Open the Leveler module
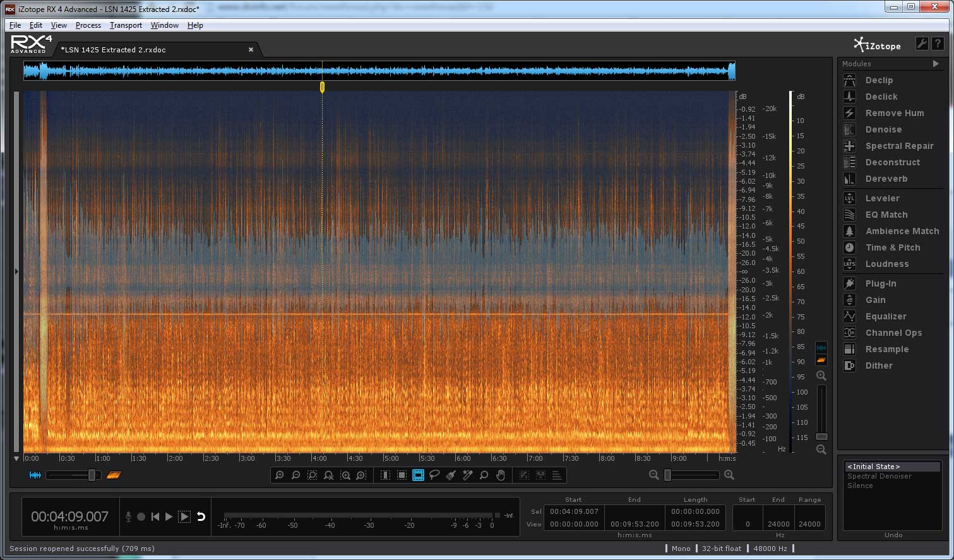The width and height of the screenshot is (954, 560). coord(882,198)
